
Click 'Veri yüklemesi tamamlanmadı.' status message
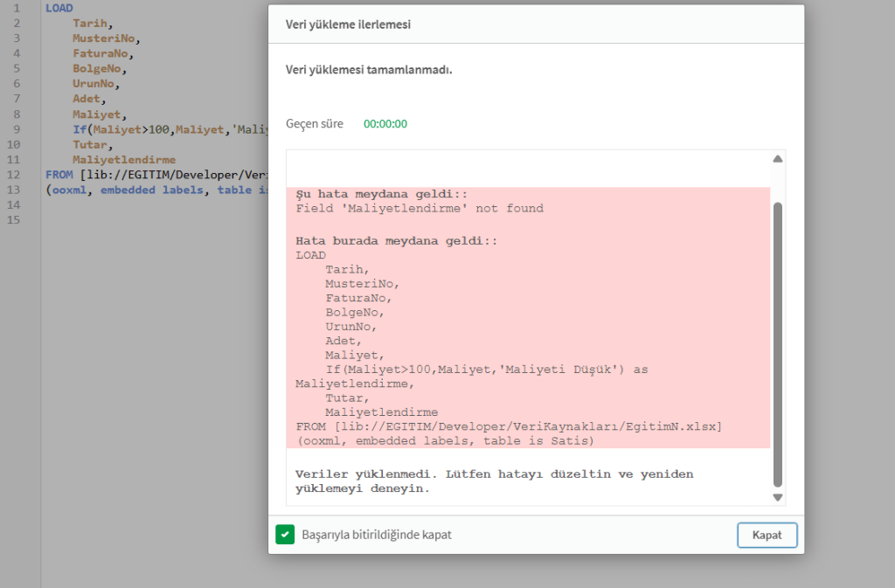(x=369, y=70)
